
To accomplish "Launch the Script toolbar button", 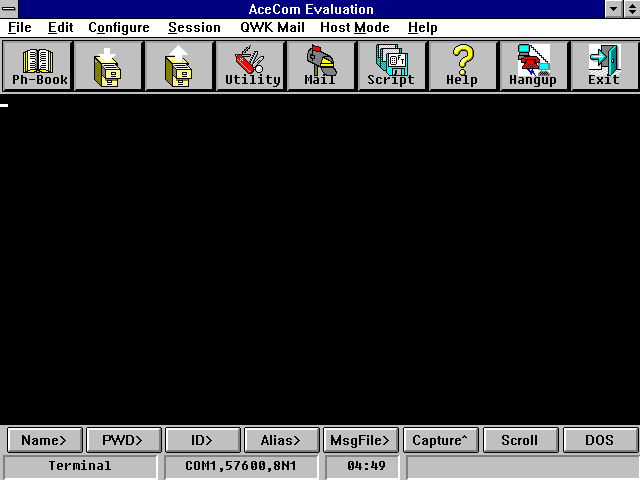I will [x=392, y=66].
